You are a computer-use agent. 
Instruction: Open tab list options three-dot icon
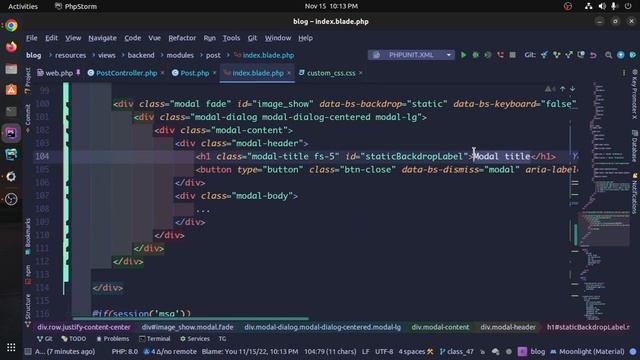pos(624,73)
